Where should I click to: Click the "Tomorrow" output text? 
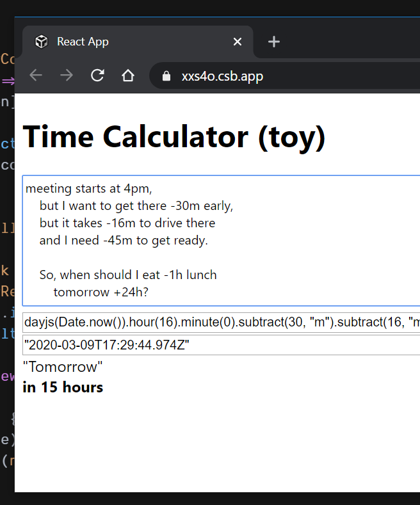pyautogui.click(x=63, y=367)
